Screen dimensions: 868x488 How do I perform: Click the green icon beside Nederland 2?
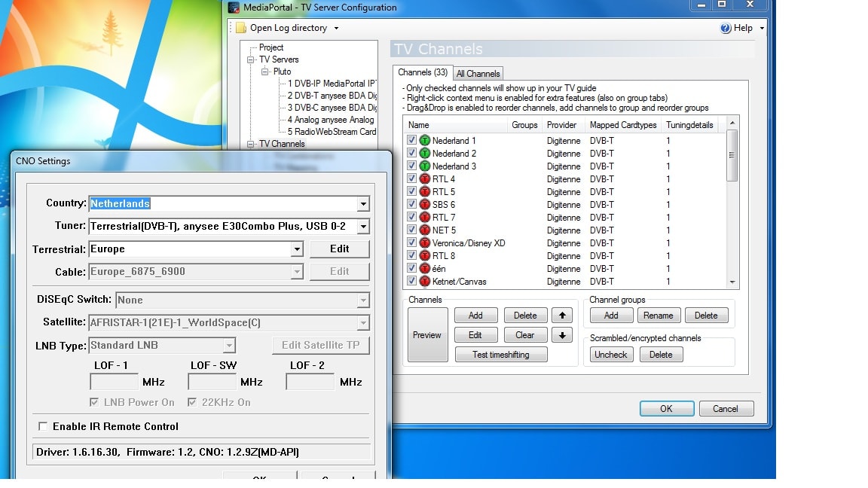[x=425, y=154]
